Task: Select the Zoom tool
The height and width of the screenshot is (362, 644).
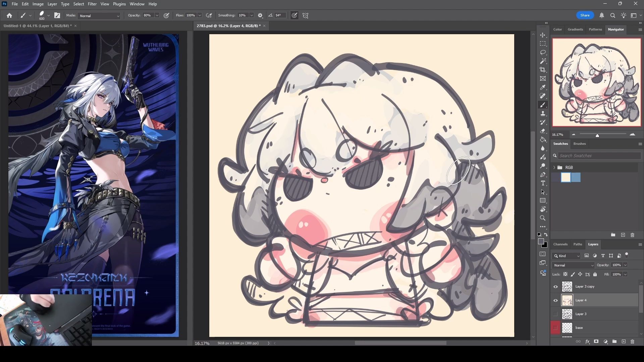Action: (543, 218)
